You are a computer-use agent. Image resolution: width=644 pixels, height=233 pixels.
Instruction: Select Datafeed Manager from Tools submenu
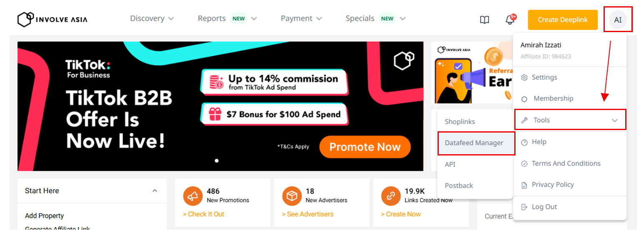[x=474, y=143]
